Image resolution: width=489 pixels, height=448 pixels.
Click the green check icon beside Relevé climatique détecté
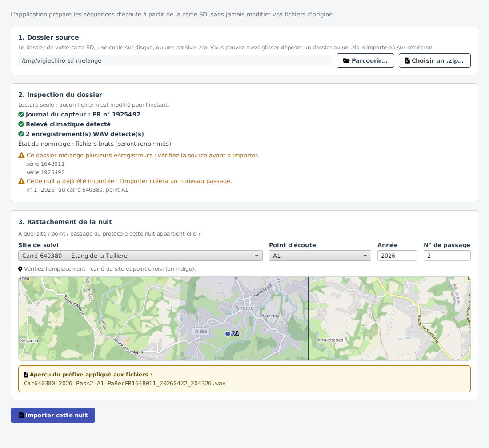click(21, 124)
